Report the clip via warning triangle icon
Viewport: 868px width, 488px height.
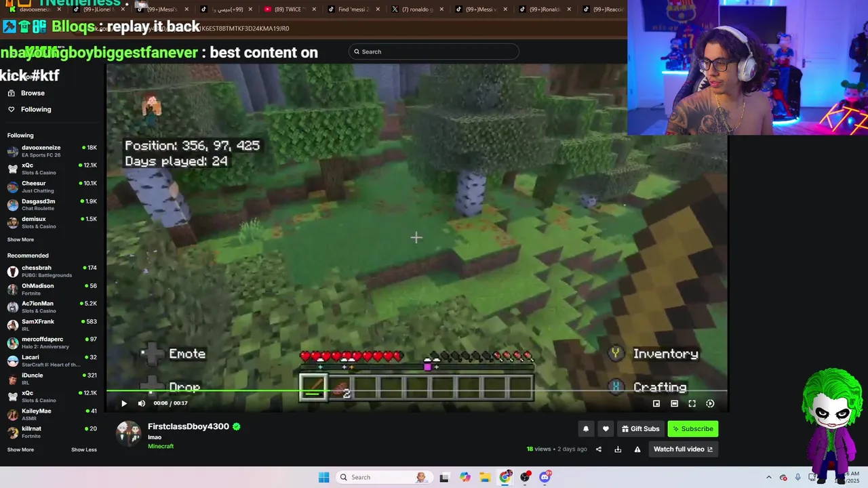tap(637, 449)
